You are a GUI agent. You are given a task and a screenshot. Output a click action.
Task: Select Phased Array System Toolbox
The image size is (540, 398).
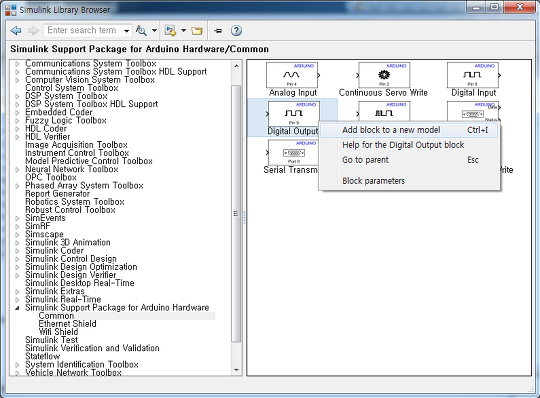pos(84,186)
